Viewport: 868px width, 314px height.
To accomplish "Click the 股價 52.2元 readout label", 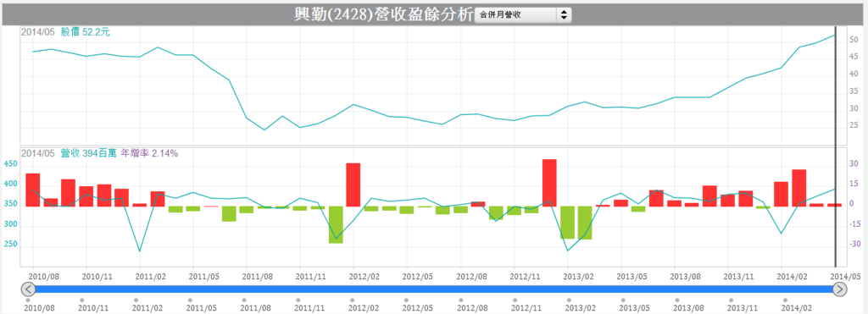I will pos(86,32).
